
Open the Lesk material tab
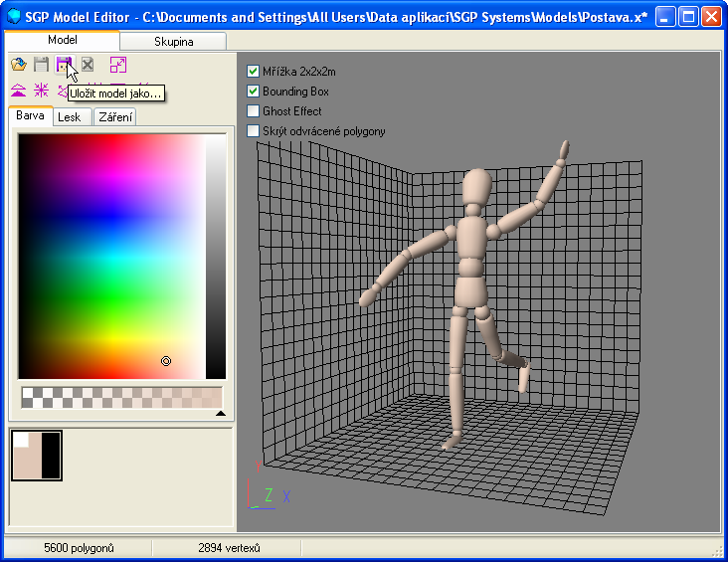tap(70, 117)
